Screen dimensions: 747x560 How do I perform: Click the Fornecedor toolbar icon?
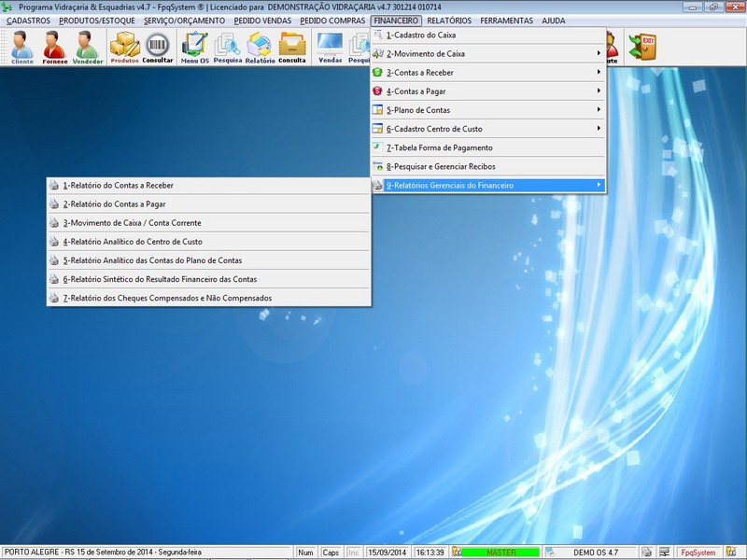(x=54, y=46)
